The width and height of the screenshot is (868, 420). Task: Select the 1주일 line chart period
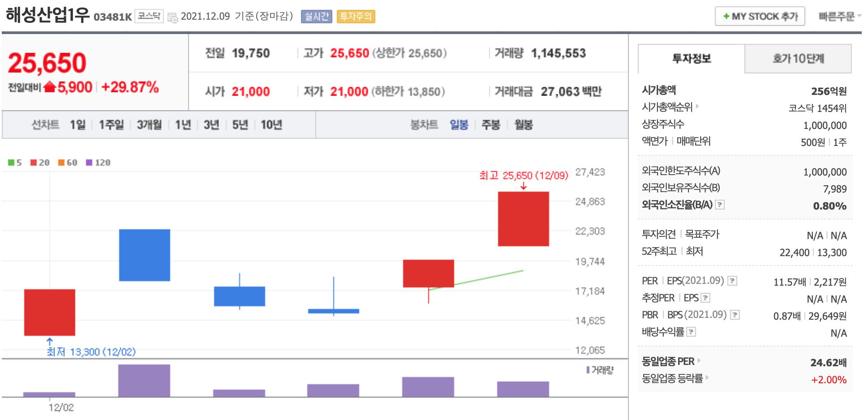pos(111,124)
